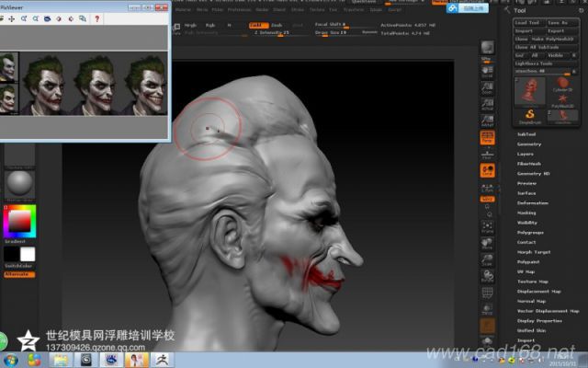Toggle XYZ rotation mode
Image resolution: width=588 pixels, height=368 pixels.
pyautogui.click(x=488, y=199)
